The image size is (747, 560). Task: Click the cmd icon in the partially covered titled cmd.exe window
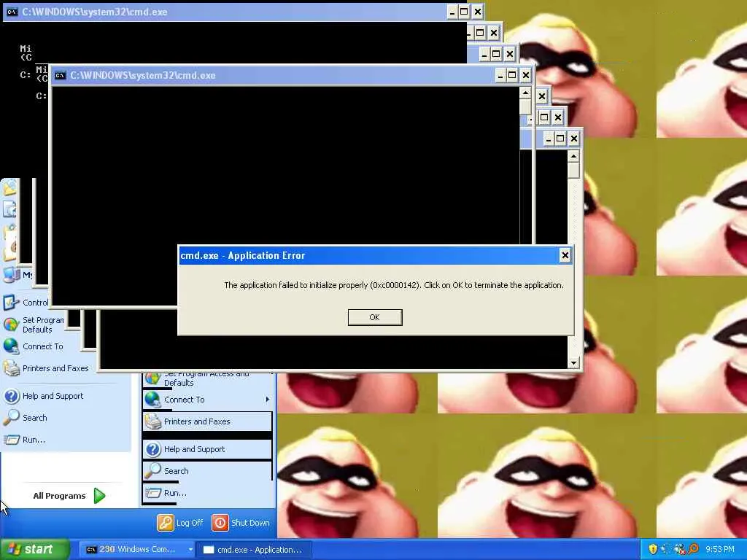pos(12,12)
